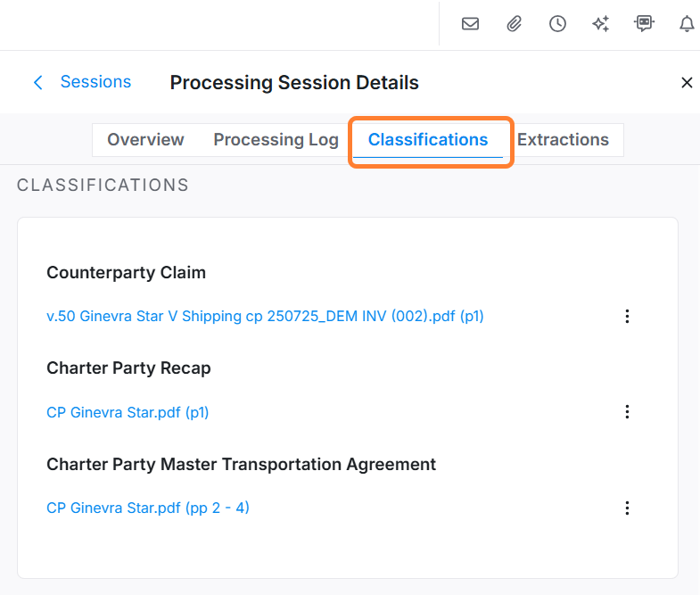The height and width of the screenshot is (595, 700).
Task: Open options menu for Counterparty Claim file
Action: point(627,316)
